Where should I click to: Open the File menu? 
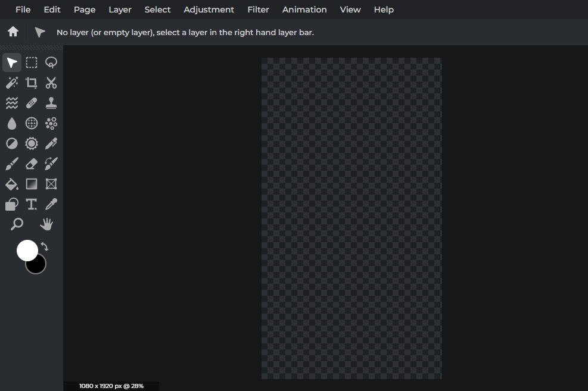(23, 10)
